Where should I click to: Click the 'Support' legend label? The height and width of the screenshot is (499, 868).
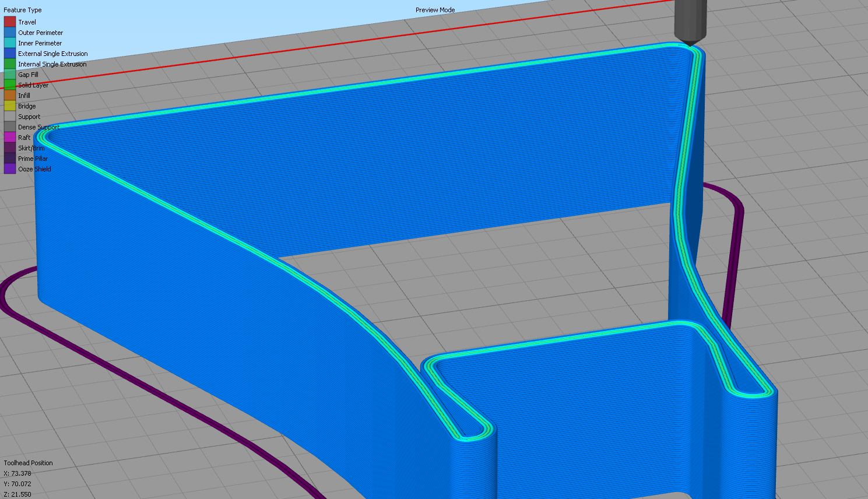[x=29, y=117]
